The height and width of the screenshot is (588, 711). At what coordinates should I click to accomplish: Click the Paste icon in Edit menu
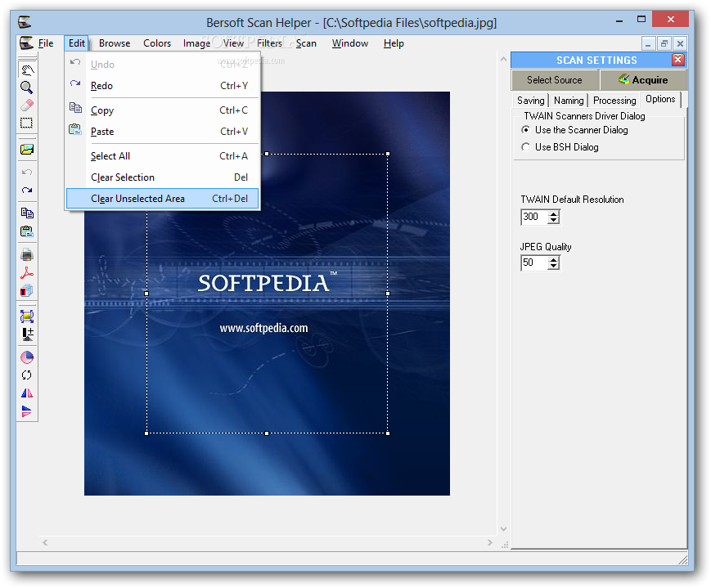(75, 130)
